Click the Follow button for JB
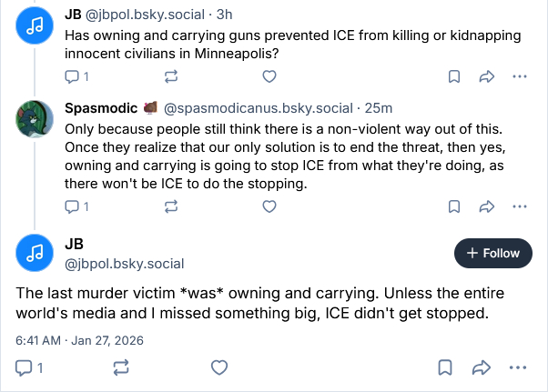Screen dimensions: 548x392 (492, 254)
